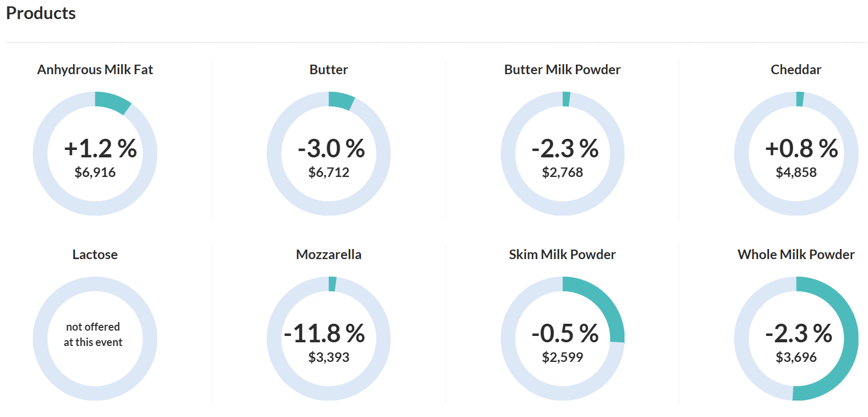Open the Anhydrous Milk Fat product title
868x417 pixels.
[x=95, y=70]
